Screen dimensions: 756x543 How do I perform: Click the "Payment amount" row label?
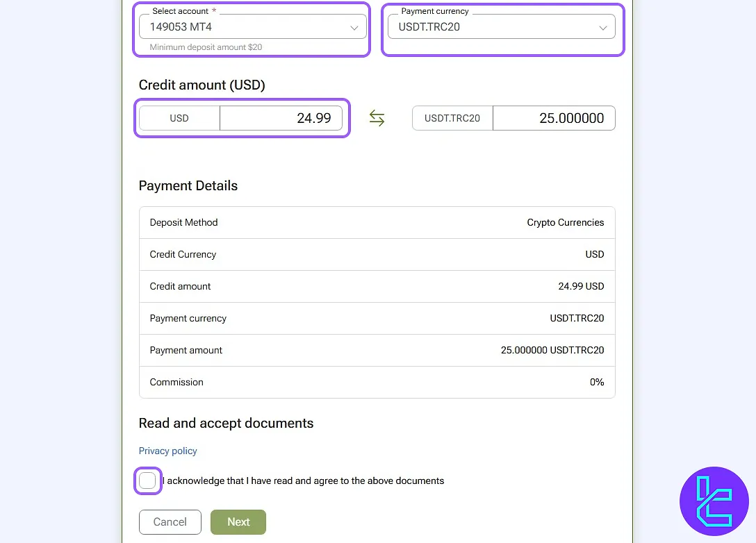186,350
